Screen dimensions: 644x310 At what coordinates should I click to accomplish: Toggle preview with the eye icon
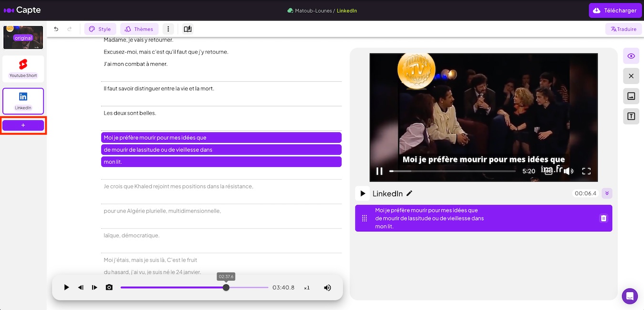631,56
